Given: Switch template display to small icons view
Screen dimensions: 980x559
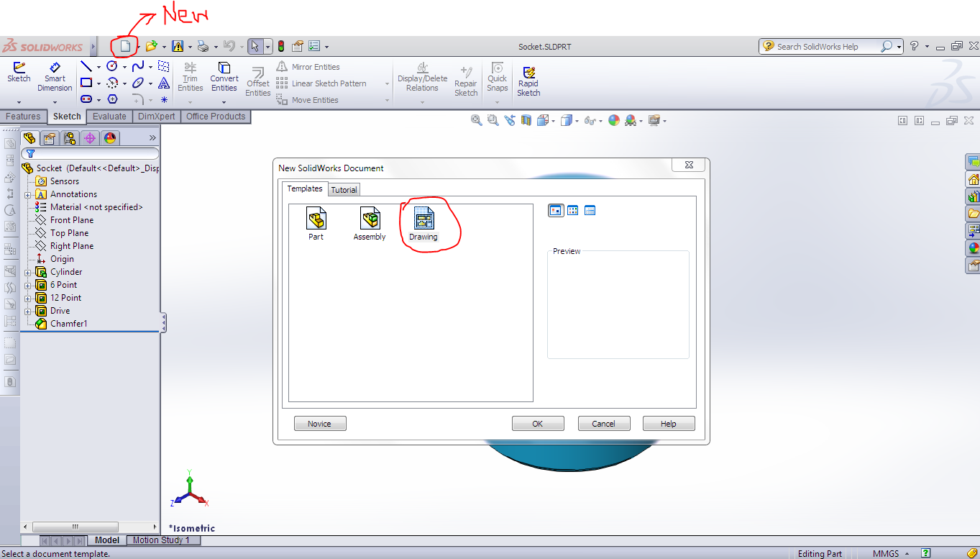Looking at the screenshot, I should pos(573,210).
